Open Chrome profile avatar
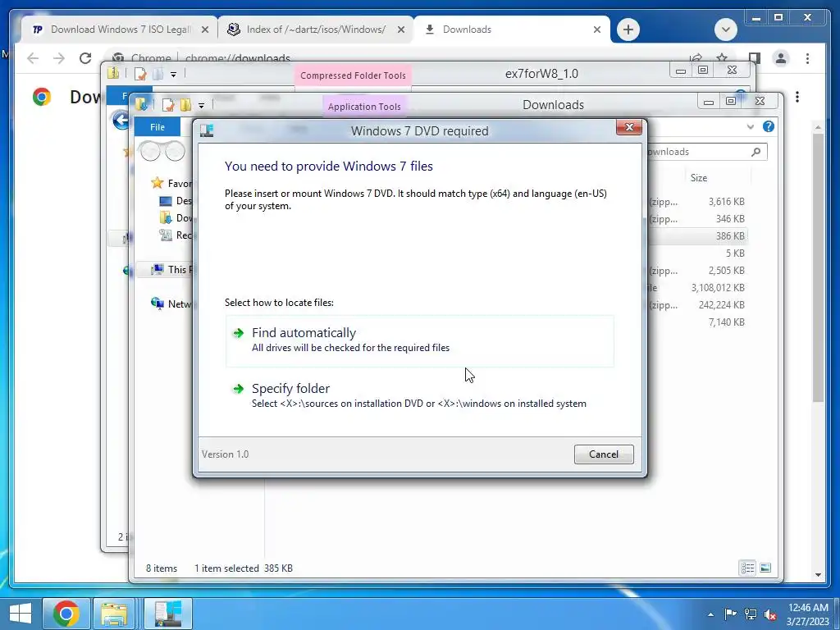This screenshot has width=840, height=630. 781,58
